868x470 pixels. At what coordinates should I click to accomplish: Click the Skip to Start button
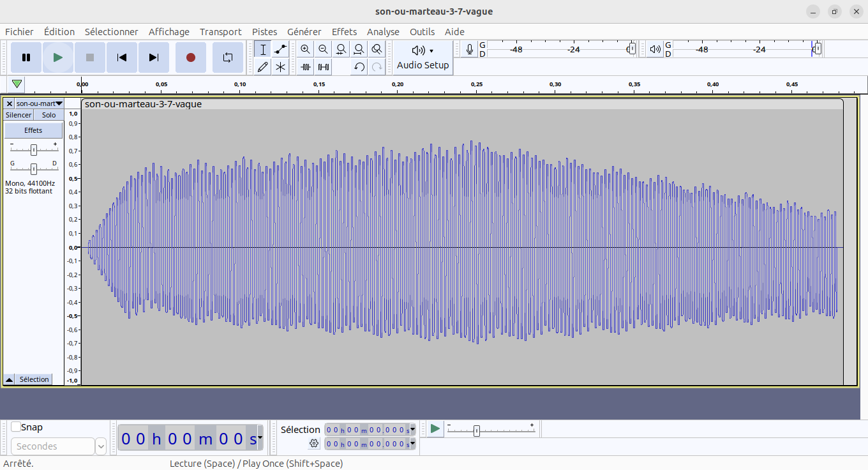(x=121, y=57)
